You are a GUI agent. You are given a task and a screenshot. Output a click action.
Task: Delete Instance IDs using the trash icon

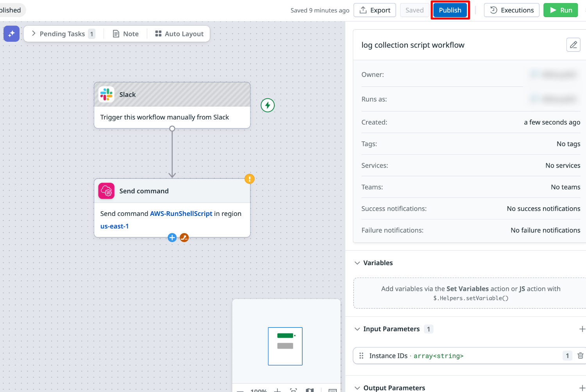pyautogui.click(x=581, y=356)
